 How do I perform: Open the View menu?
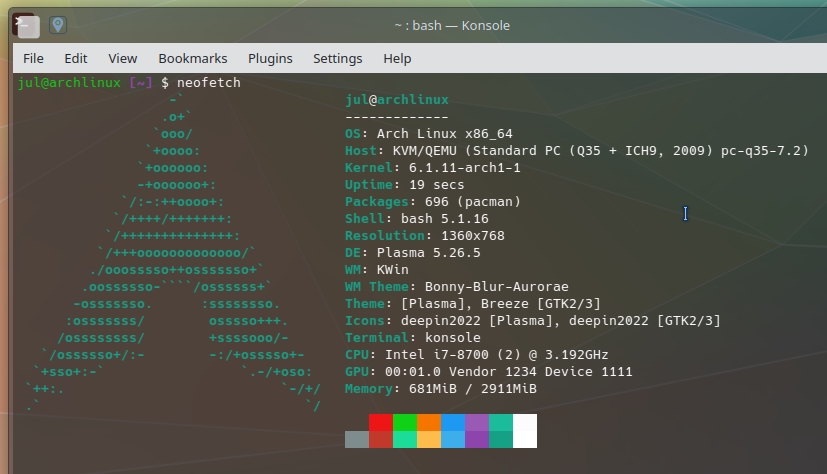(122, 58)
